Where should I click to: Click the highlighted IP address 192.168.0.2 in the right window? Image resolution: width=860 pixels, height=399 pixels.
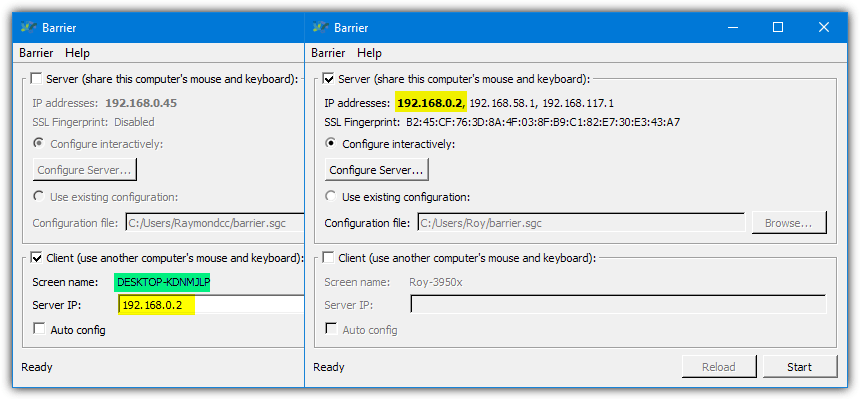[x=431, y=103]
